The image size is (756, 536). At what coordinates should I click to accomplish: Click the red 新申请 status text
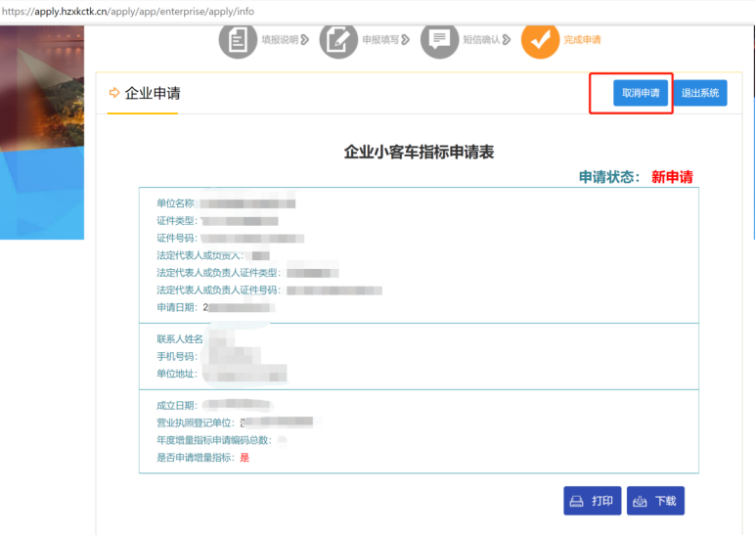[x=672, y=177]
